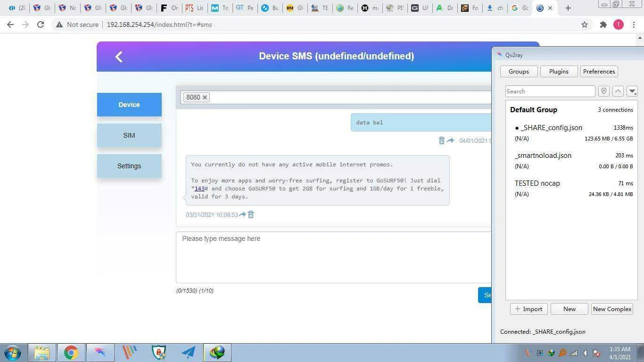The width and height of the screenshot is (644, 362).
Task: Open the sort dropdown arrow in Qv2ray
Action: pyautogui.click(x=632, y=91)
